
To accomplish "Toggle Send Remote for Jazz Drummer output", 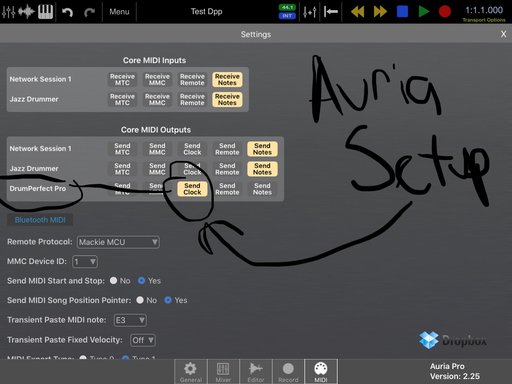I will [x=227, y=169].
